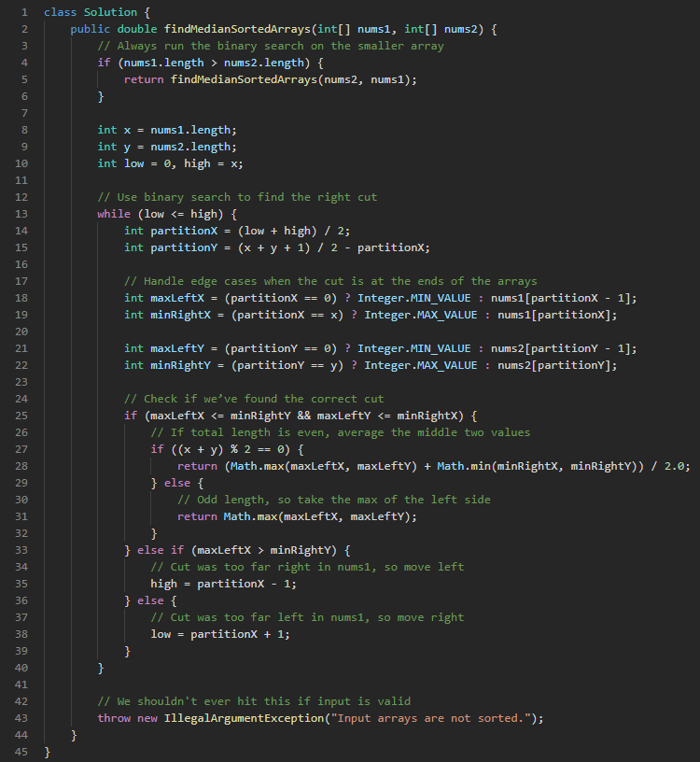
Task: Click 'low = partitionX + 1;' line
Action: coord(220,635)
